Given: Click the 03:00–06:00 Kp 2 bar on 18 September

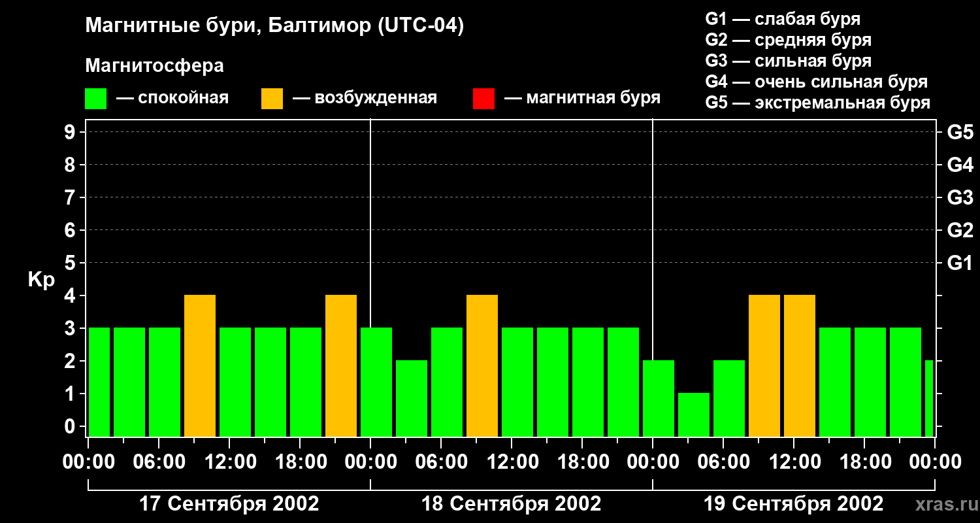Looking at the screenshot, I should [x=412, y=398].
